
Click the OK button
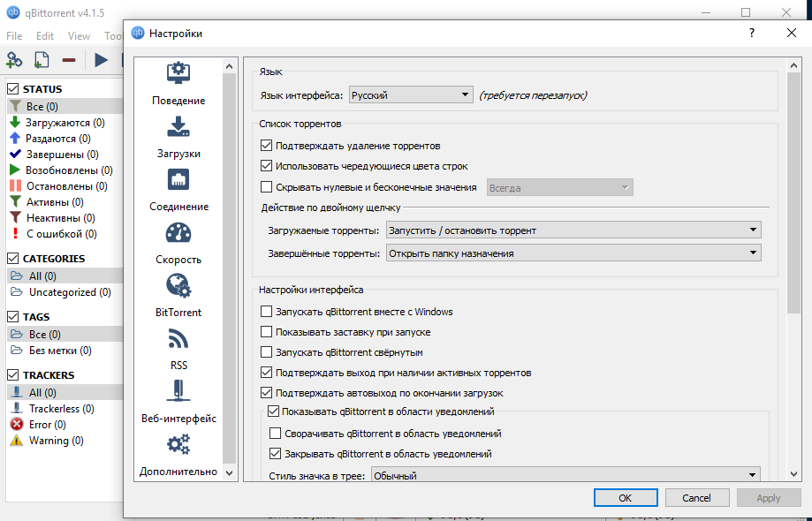[626, 498]
